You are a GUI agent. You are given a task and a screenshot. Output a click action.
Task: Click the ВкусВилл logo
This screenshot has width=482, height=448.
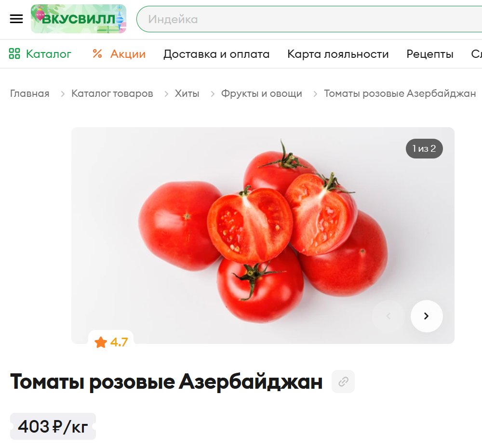pyautogui.click(x=79, y=19)
